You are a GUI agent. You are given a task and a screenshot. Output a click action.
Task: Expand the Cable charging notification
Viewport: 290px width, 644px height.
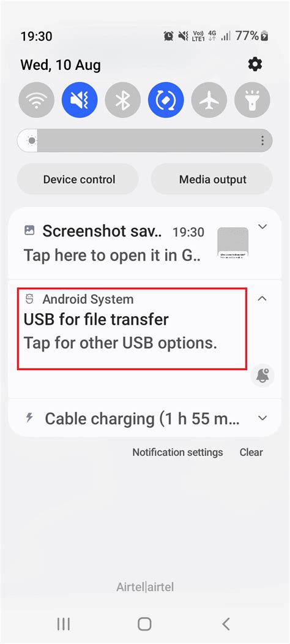262,418
